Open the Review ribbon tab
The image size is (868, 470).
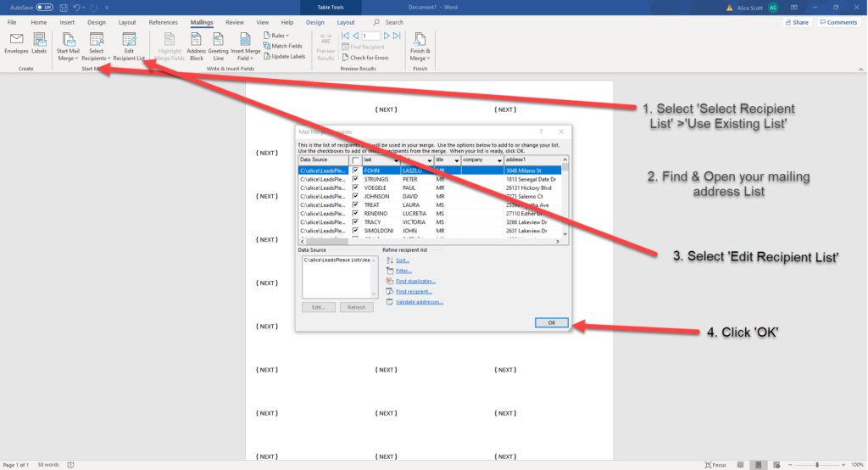pos(235,22)
